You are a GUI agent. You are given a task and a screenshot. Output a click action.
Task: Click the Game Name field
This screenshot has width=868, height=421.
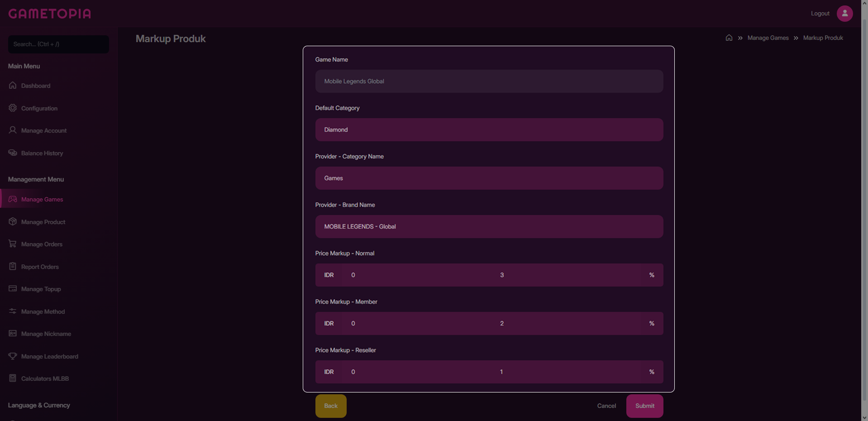[x=489, y=81]
